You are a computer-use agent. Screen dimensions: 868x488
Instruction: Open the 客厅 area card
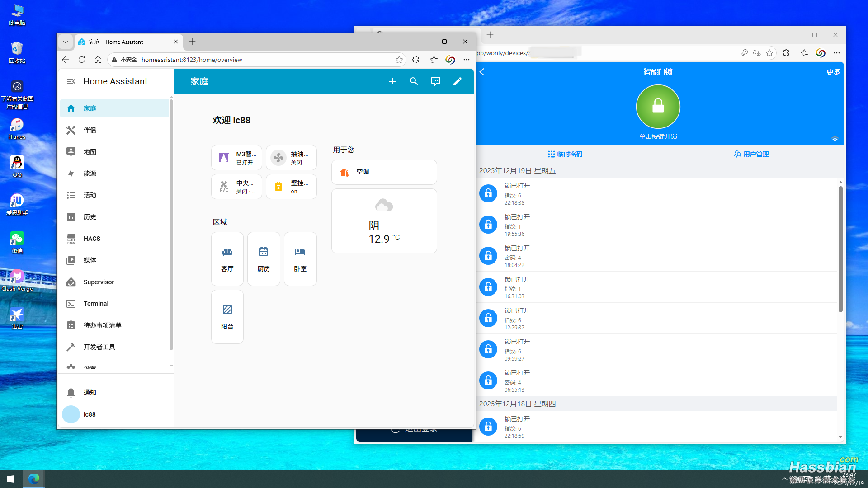click(227, 259)
